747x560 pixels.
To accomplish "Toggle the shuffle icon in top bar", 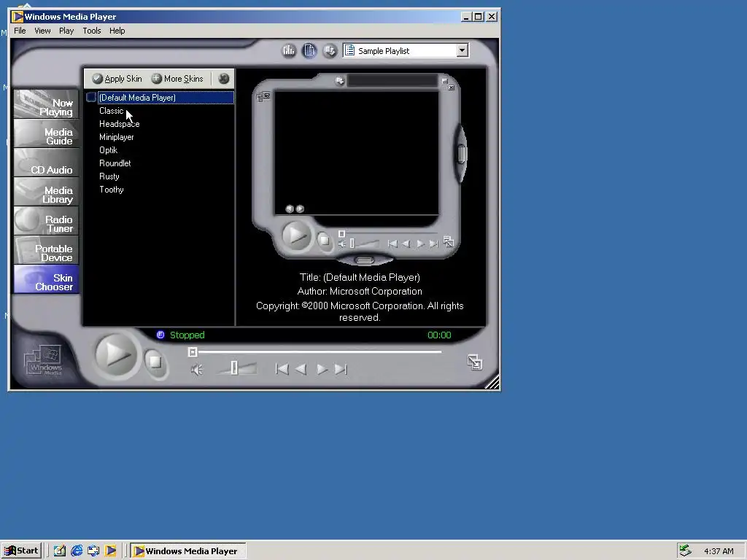I will [330, 50].
